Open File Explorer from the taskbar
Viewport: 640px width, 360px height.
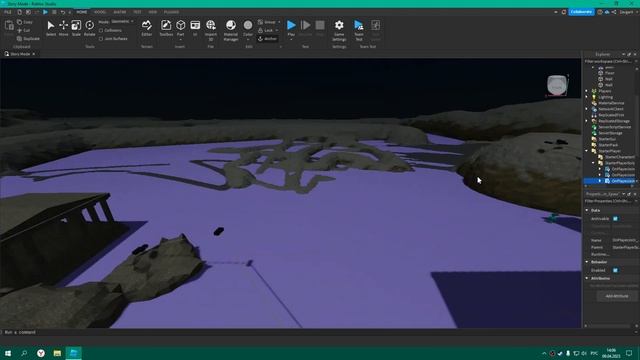pyautogui.click(x=57, y=353)
